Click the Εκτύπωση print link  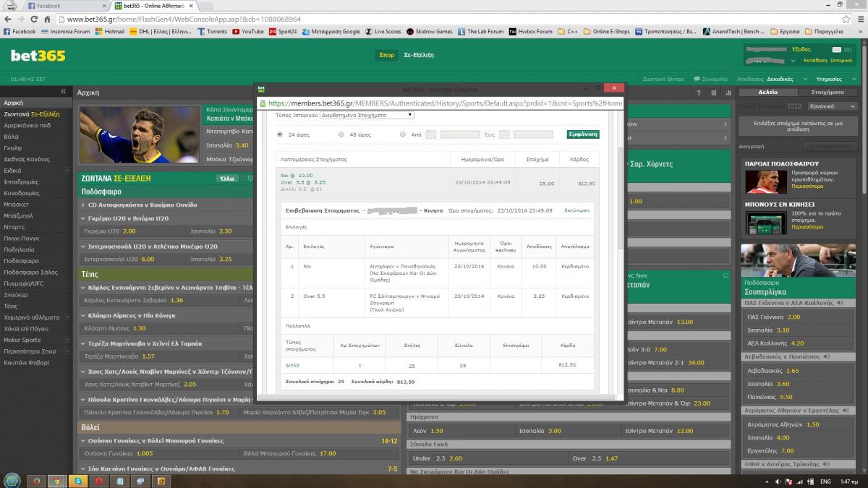pos(576,210)
